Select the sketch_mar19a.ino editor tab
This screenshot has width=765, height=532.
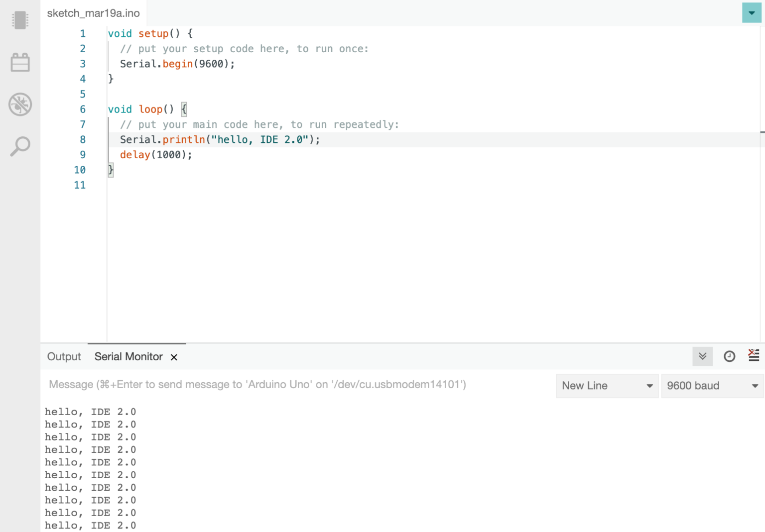(x=93, y=13)
